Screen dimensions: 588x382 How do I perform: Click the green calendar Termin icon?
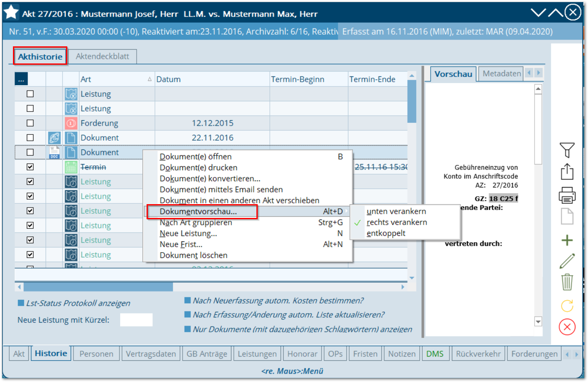[71, 167]
